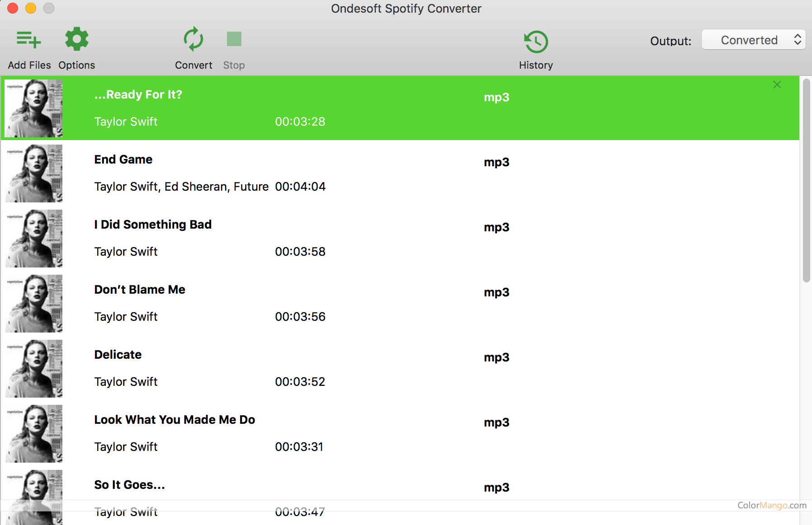Click the Add Files icon
The width and height of the screenshot is (812, 525).
tap(29, 40)
